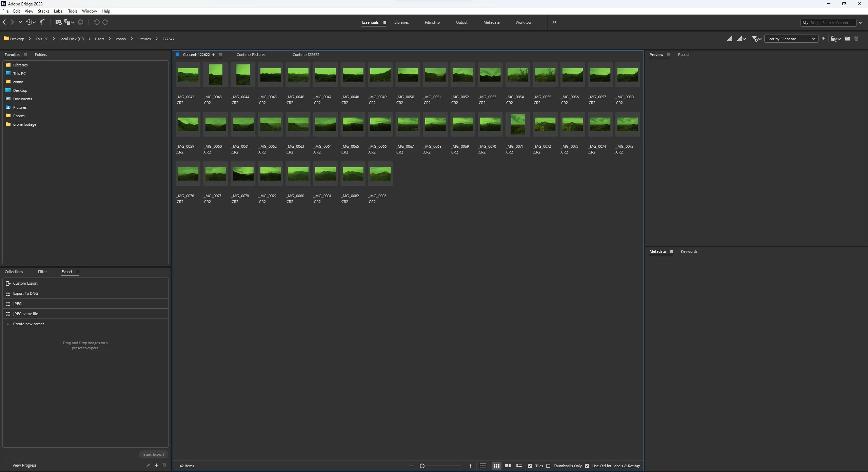Click the create new folder icon
This screenshot has width=868, height=472.
(847, 39)
